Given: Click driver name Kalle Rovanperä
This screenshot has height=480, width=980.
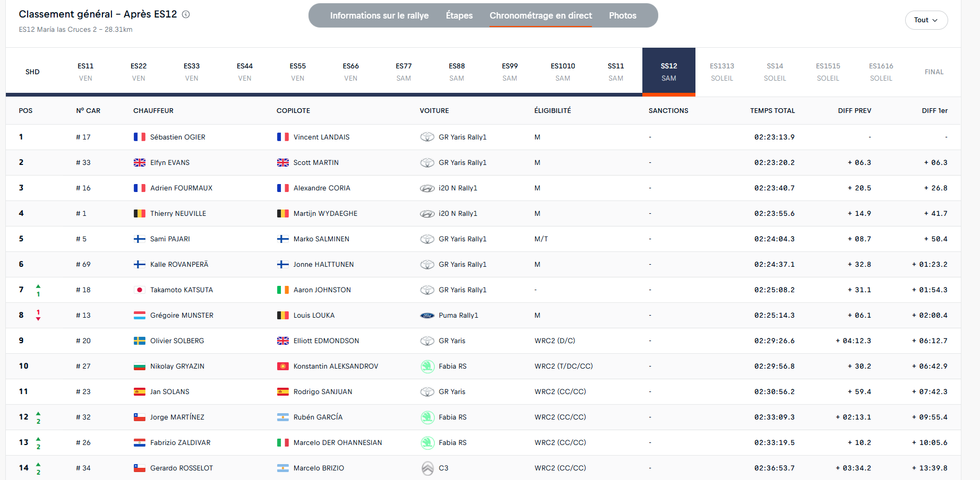Looking at the screenshot, I should coord(179,265).
